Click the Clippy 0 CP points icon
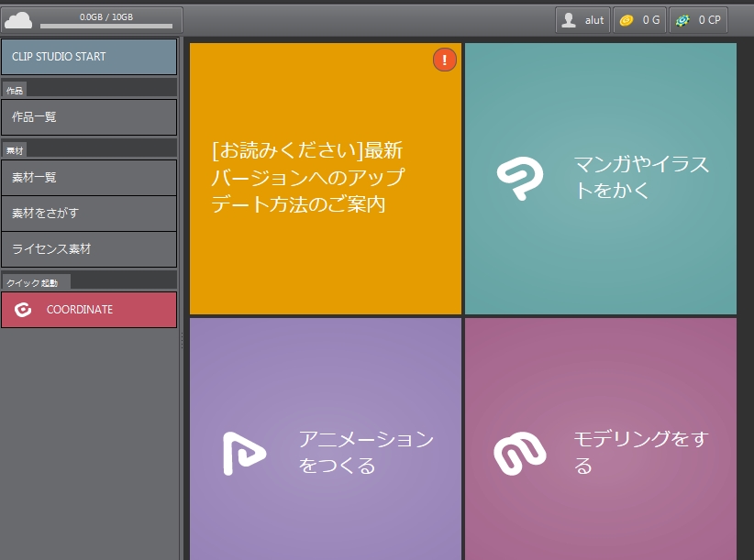The image size is (754, 560). [682, 20]
